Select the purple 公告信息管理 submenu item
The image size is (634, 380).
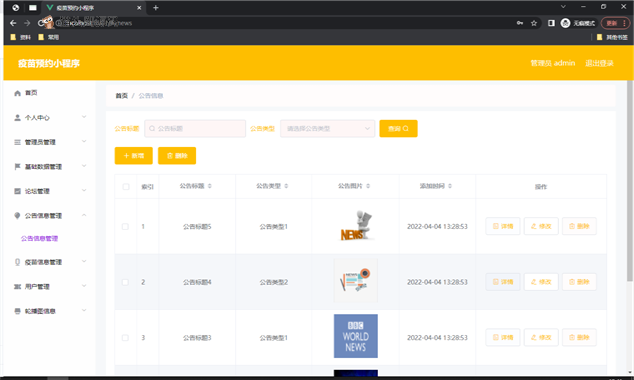point(40,239)
